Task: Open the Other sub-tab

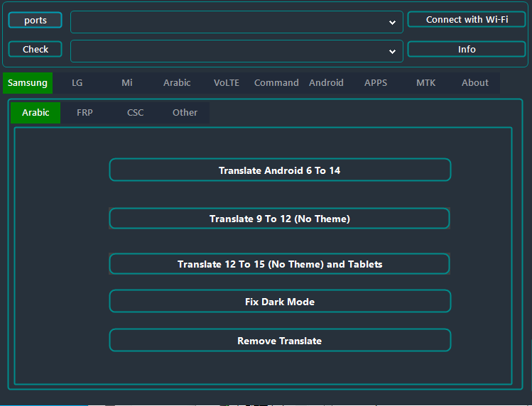Action: pyautogui.click(x=185, y=113)
